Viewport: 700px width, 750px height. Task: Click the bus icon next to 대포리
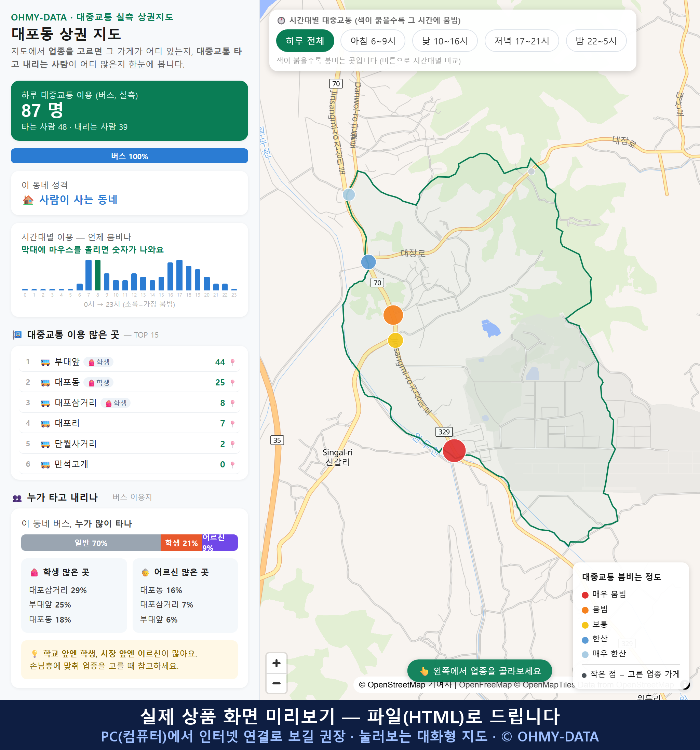[45, 423]
